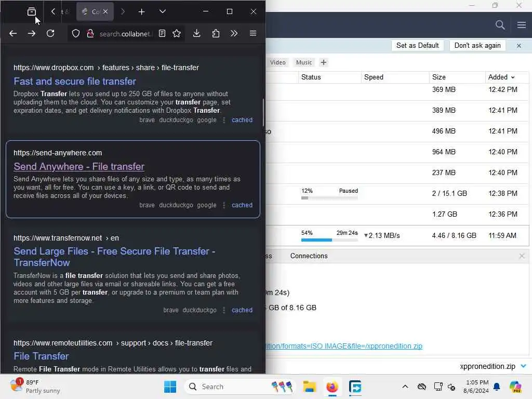
Task: Sort by Size column header
Action: point(457,77)
